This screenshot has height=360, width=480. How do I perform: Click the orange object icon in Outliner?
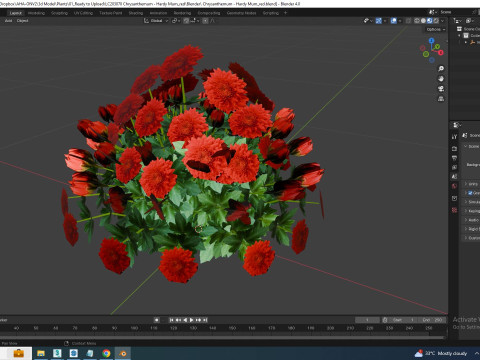[472, 42]
